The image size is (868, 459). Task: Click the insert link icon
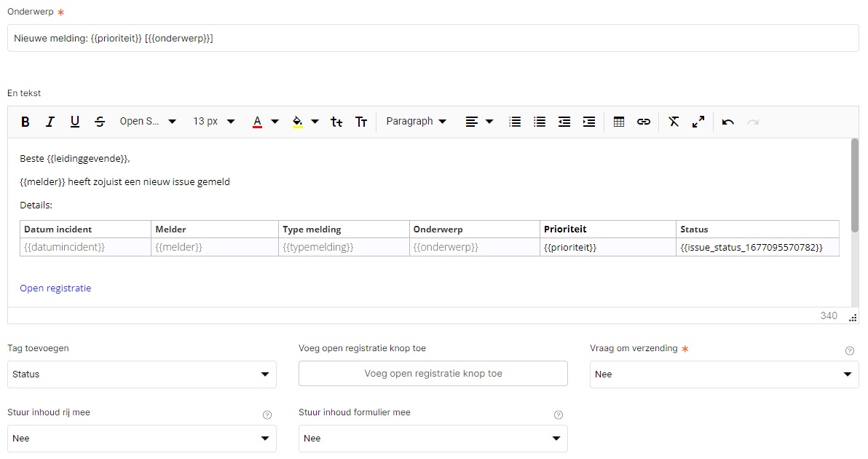[644, 122]
